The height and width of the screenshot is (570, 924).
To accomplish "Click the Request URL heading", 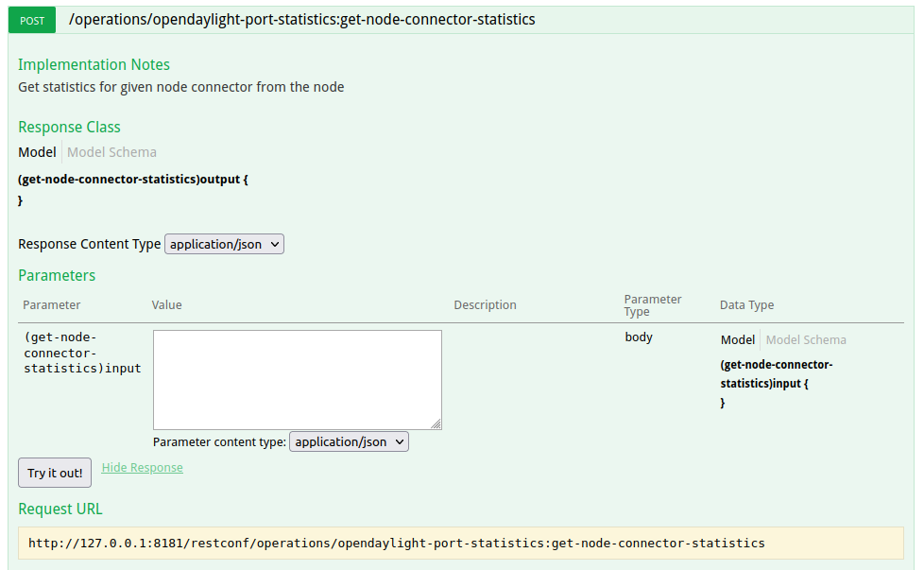I will [60, 509].
